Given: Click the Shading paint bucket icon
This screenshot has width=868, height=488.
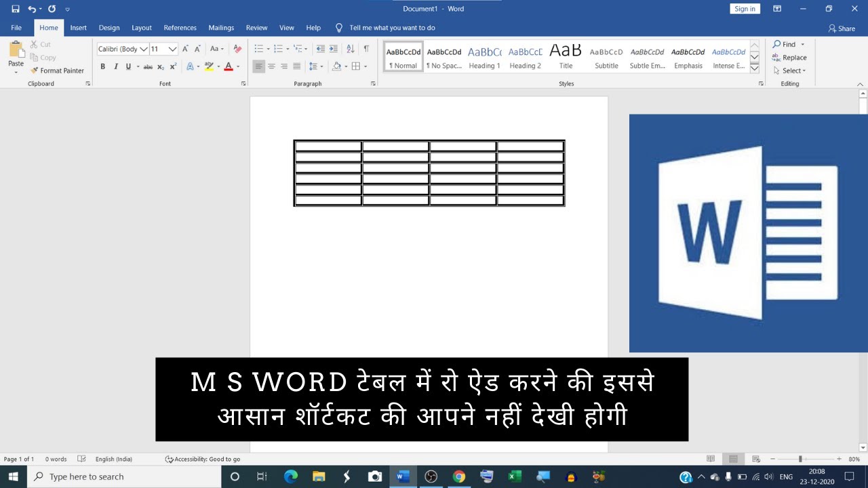Looking at the screenshot, I should [x=336, y=66].
